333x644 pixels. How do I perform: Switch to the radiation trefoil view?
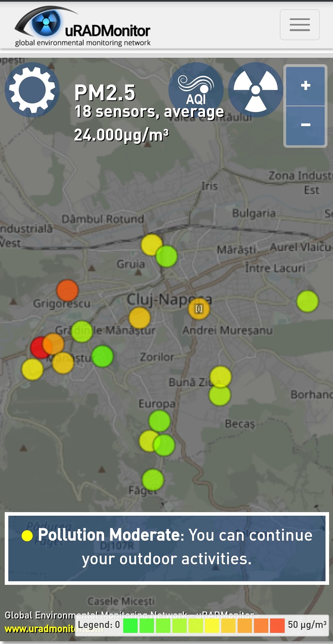tap(255, 90)
